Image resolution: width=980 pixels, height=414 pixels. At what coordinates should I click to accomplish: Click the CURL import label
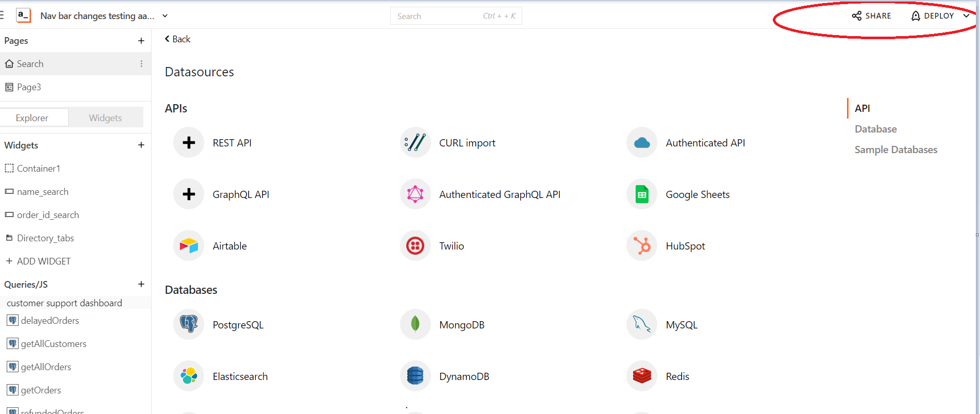[x=467, y=143]
